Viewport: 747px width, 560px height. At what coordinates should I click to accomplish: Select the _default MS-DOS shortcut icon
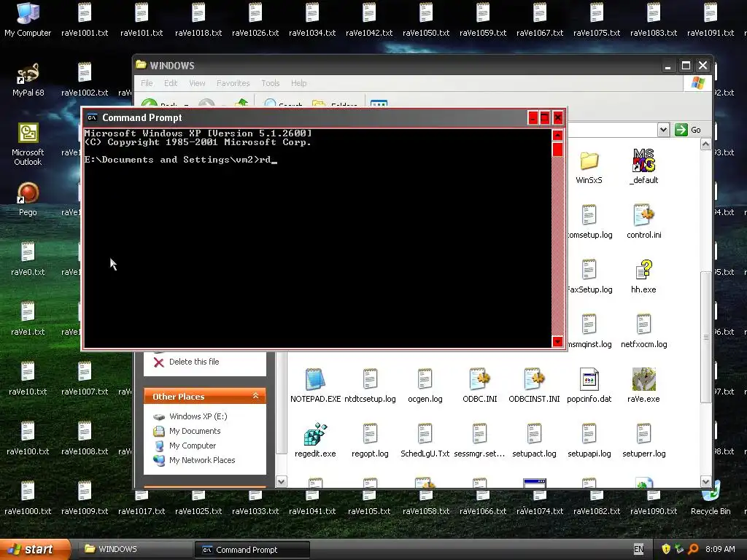pyautogui.click(x=643, y=166)
